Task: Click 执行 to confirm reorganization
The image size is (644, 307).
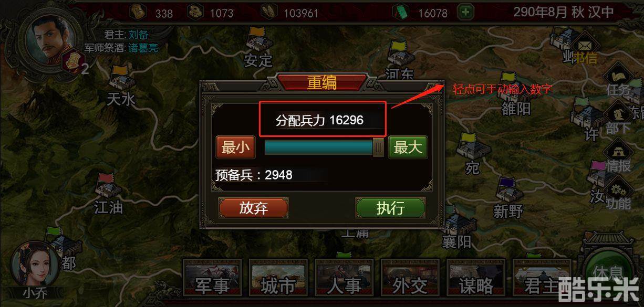Action: (x=390, y=208)
